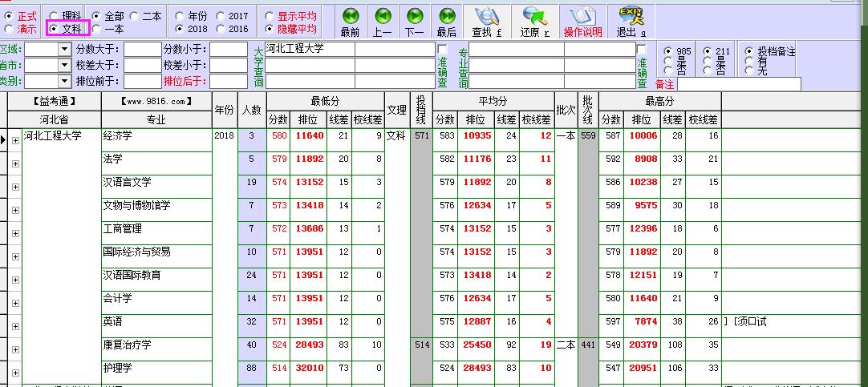Choose 有 under 投档备注

click(749, 61)
